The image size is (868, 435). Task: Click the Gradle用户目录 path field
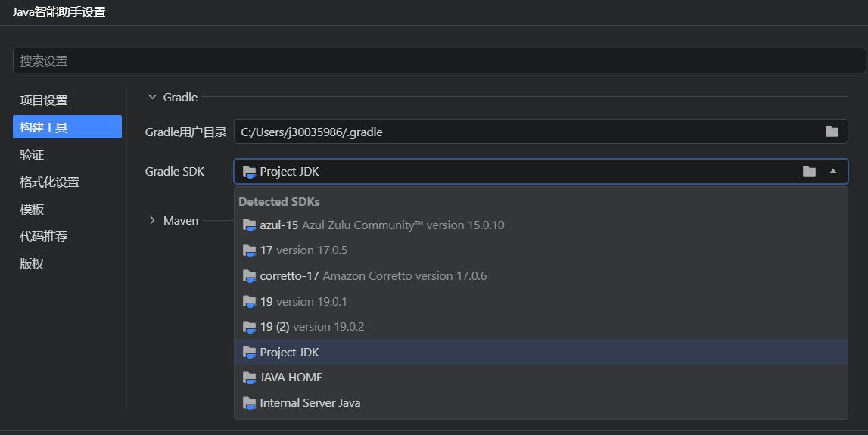[541, 132]
